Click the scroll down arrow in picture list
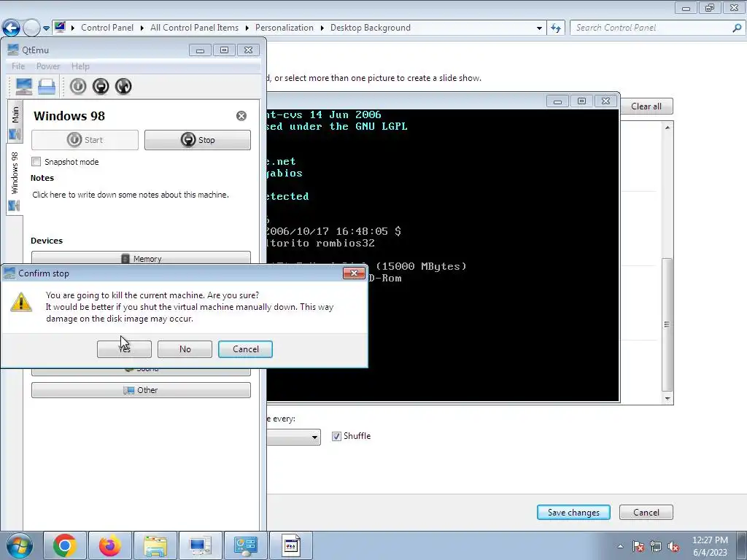 [667, 399]
